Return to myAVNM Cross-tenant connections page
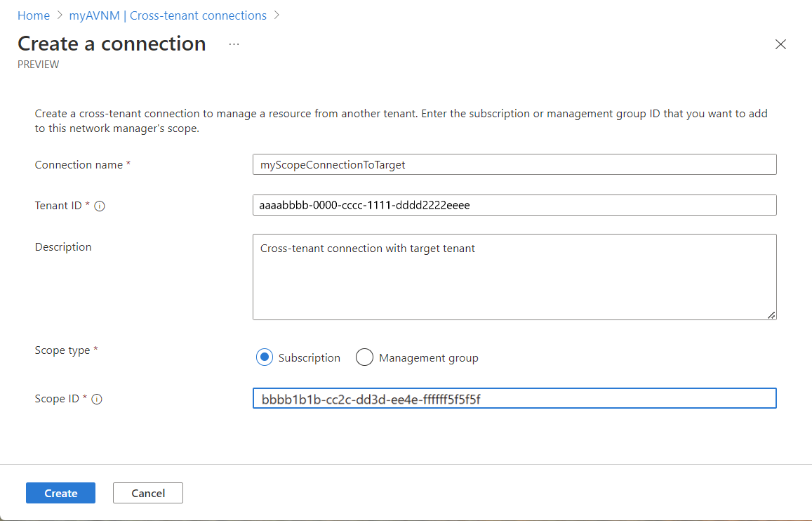This screenshot has width=812, height=521. [x=168, y=15]
